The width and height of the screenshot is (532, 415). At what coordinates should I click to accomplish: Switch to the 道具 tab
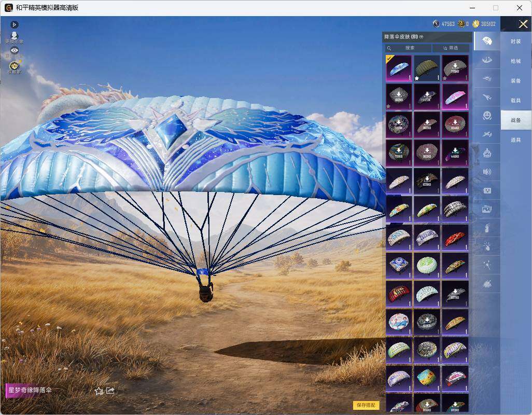point(516,140)
